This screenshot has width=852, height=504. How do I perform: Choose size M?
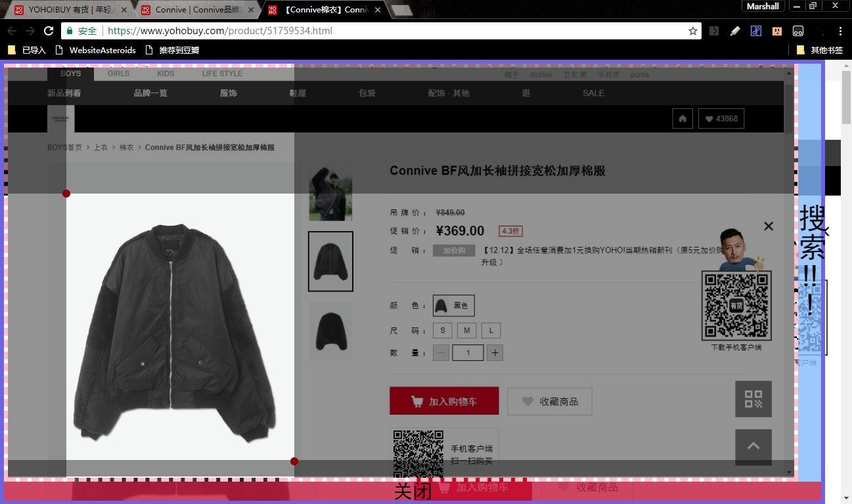tap(466, 330)
